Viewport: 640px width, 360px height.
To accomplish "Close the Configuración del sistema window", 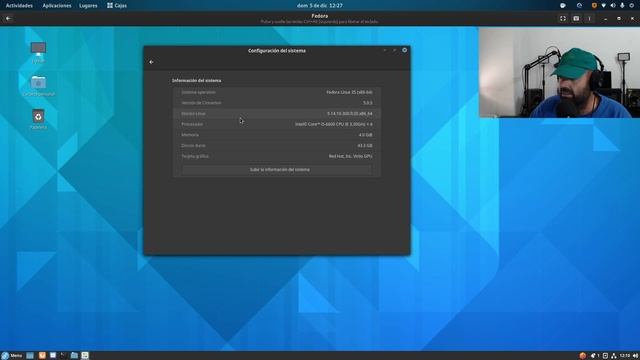I will (x=404, y=50).
